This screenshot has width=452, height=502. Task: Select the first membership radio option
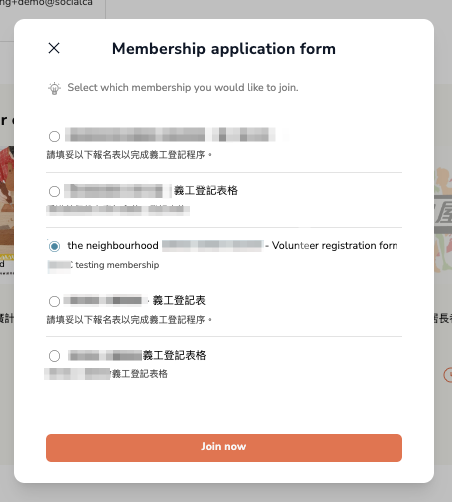click(x=54, y=136)
